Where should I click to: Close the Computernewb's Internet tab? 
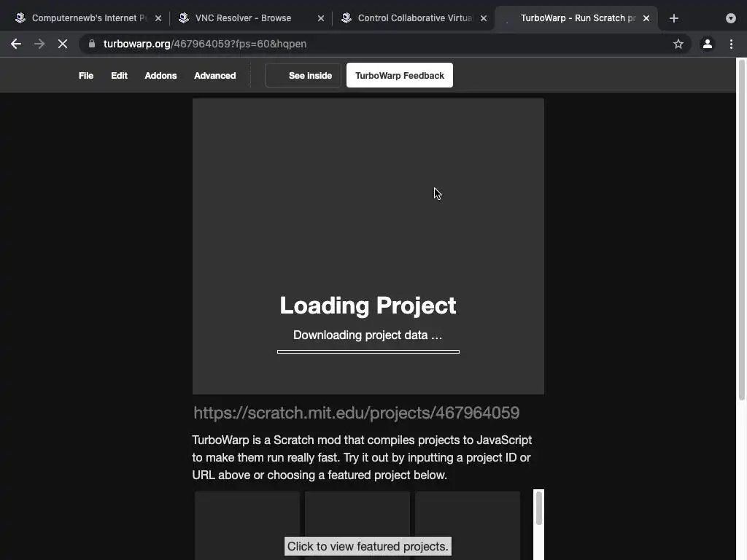[158, 18]
